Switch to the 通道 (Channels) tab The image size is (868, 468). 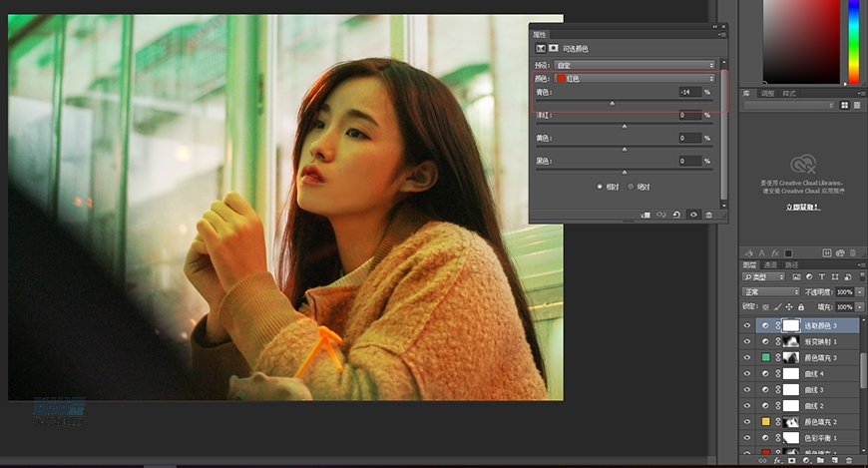[x=770, y=264]
